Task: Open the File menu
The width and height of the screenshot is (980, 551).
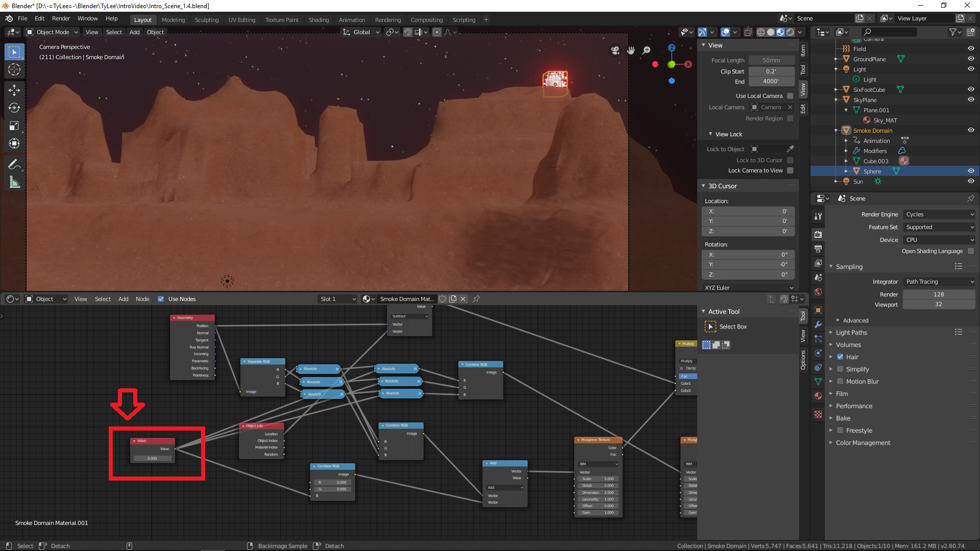Action: tap(22, 18)
